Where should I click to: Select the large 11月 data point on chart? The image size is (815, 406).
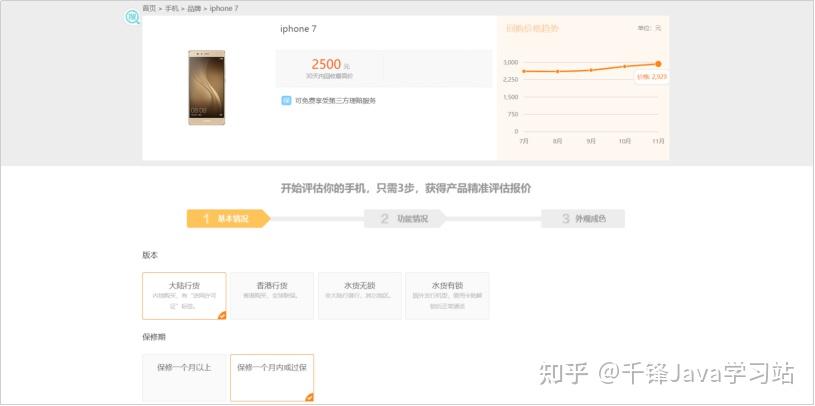658,63
